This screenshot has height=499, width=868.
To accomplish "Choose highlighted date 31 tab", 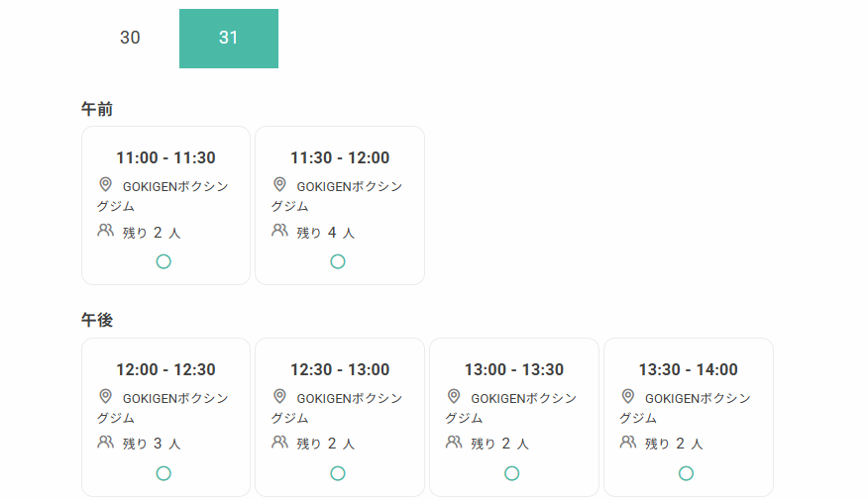I will (x=229, y=39).
